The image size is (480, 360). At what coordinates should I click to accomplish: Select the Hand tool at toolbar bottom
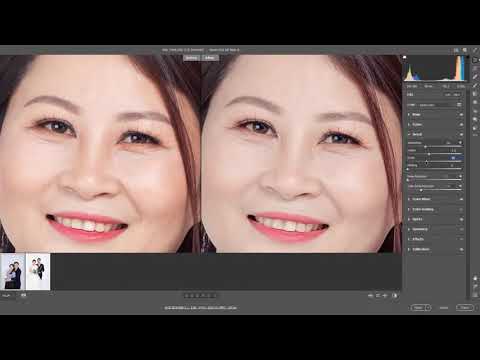(x=475, y=287)
